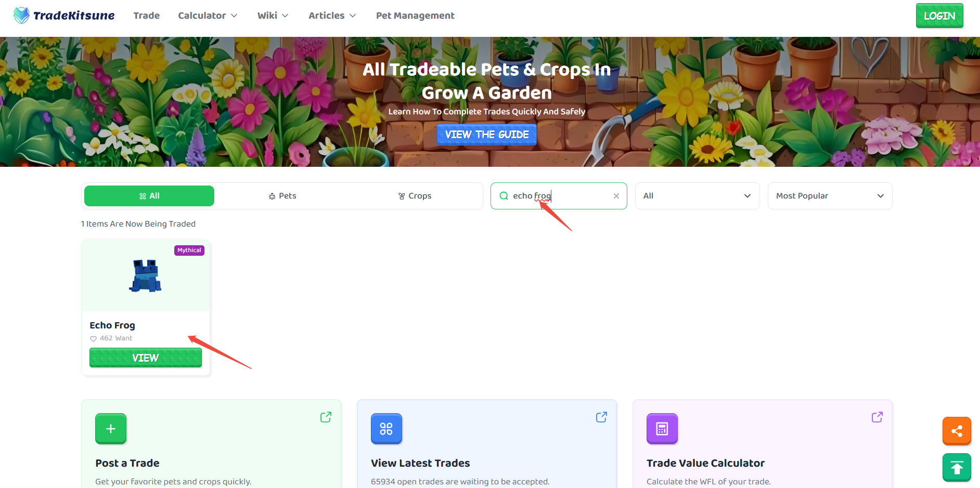
Task: Select the Crops category tab
Action: click(415, 196)
